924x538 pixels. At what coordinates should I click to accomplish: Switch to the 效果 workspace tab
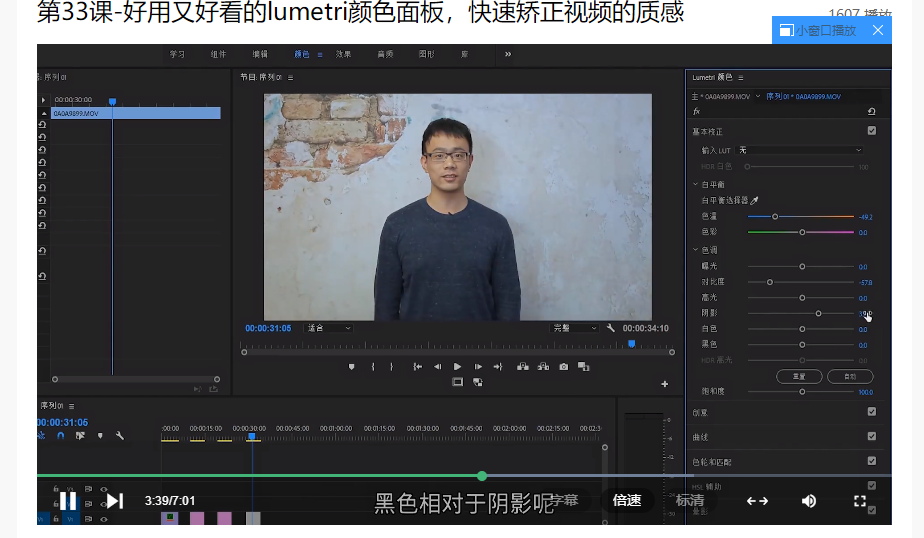click(343, 54)
